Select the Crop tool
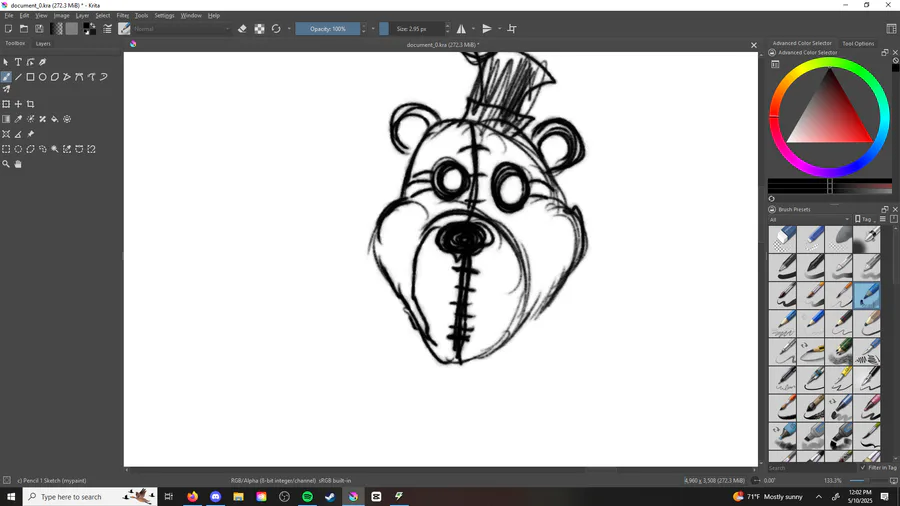900x506 pixels. (30, 104)
